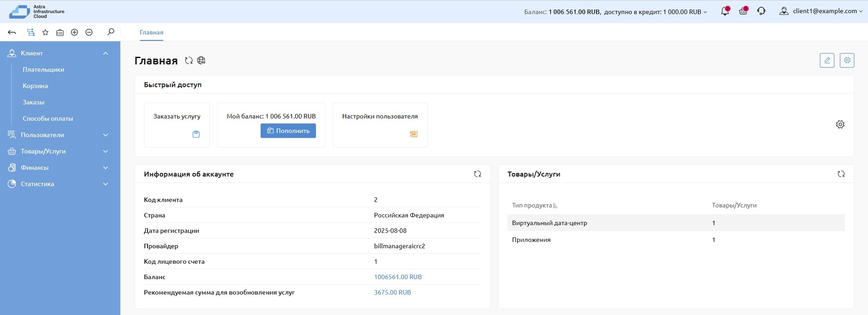Open Заказы in the sidebar
The image size is (868, 315).
(34, 102)
